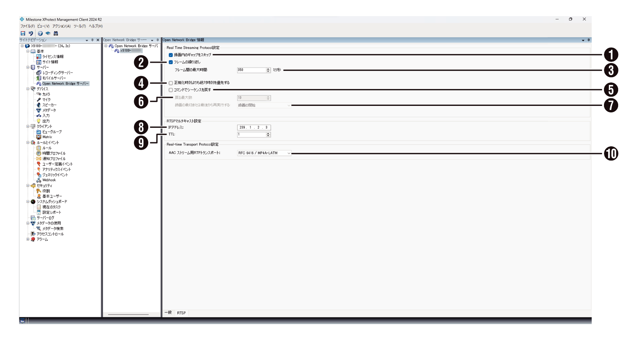Click the 入力 input icon
Viewport: 644px width, 340px height.
click(x=39, y=116)
